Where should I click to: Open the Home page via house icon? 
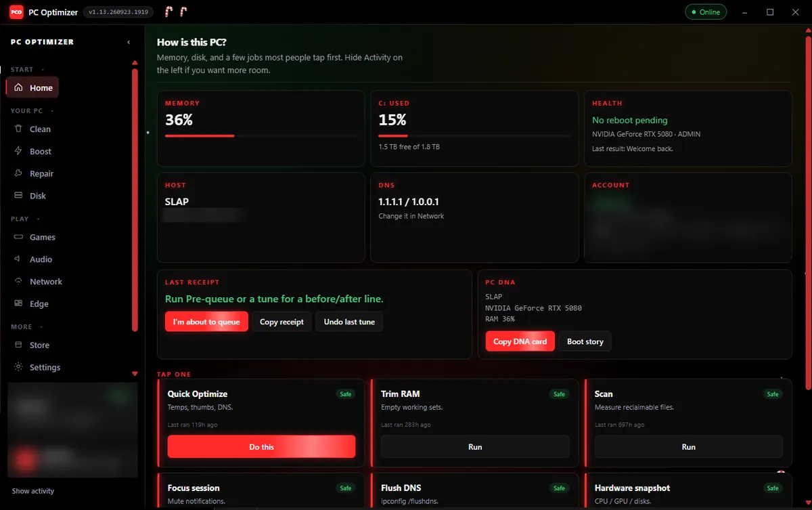(x=18, y=87)
